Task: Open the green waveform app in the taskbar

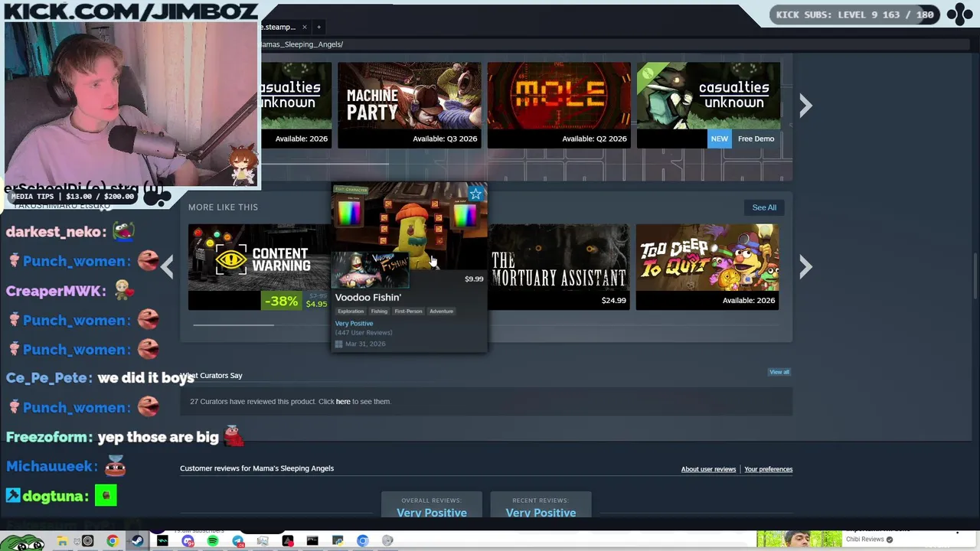Action: pos(162,541)
